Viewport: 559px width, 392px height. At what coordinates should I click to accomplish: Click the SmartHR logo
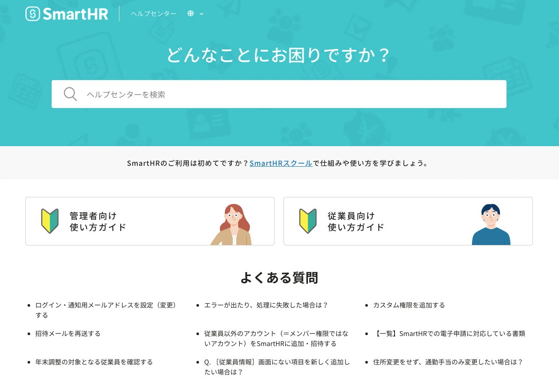66,14
